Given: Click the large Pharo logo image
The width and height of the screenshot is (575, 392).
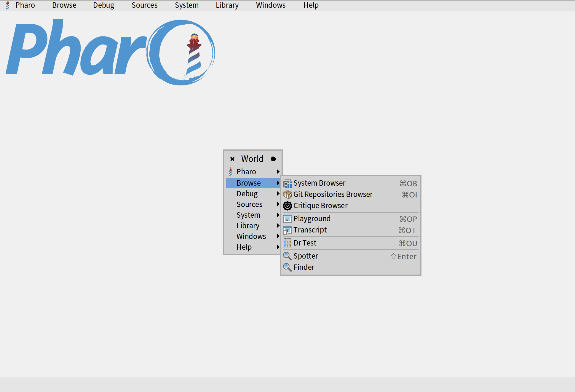Looking at the screenshot, I should pyautogui.click(x=110, y=52).
